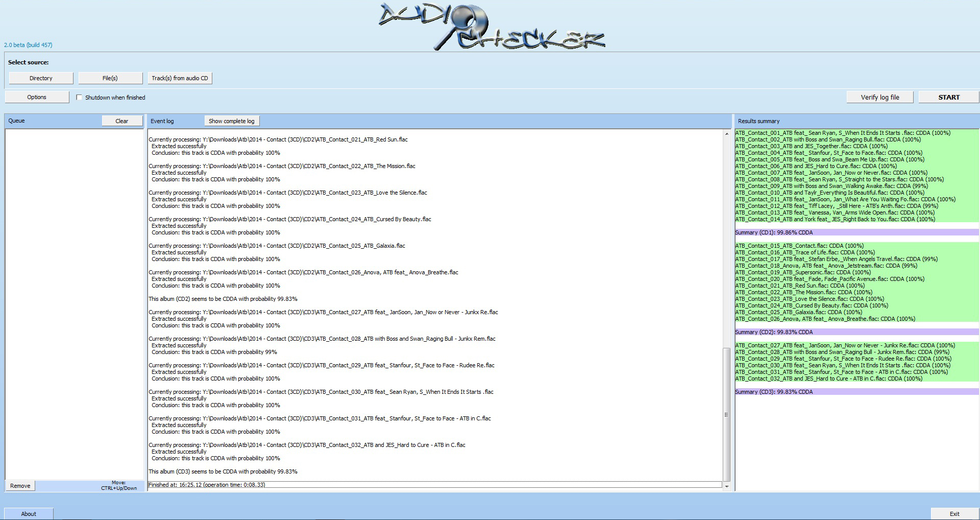Choose Track(s) from audio CD
This screenshot has height=520, width=980.
(180, 78)
